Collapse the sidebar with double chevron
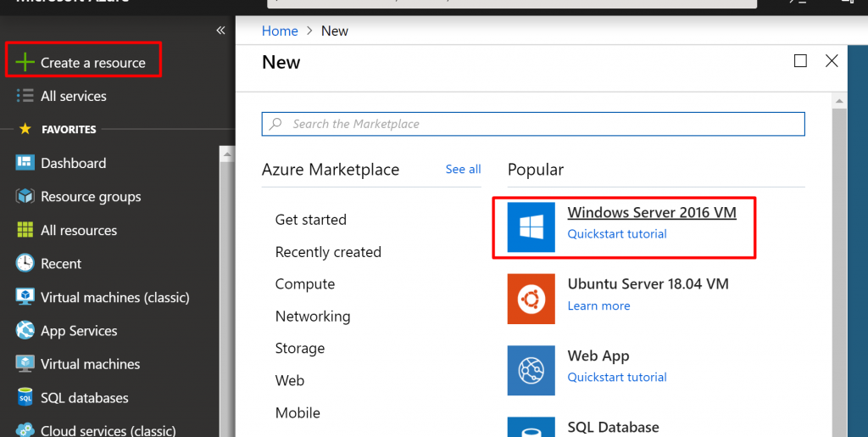The width and height of the screenshot is (868, 437). tap(220, 30)
